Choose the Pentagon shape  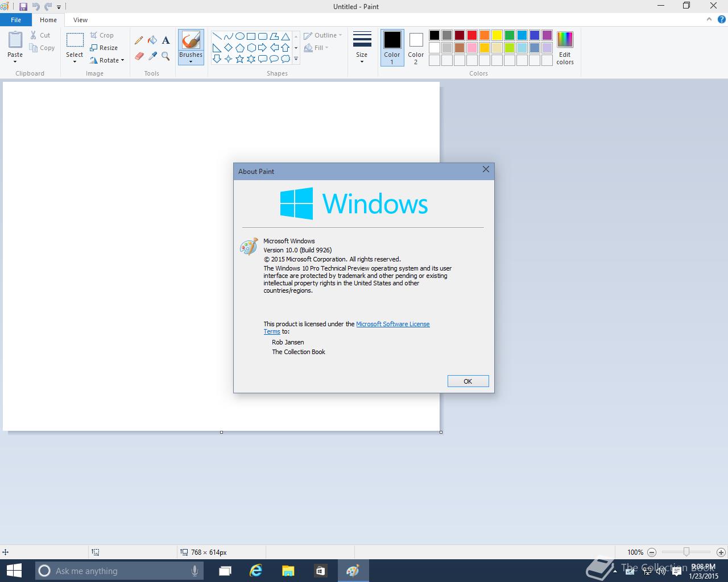239,47
